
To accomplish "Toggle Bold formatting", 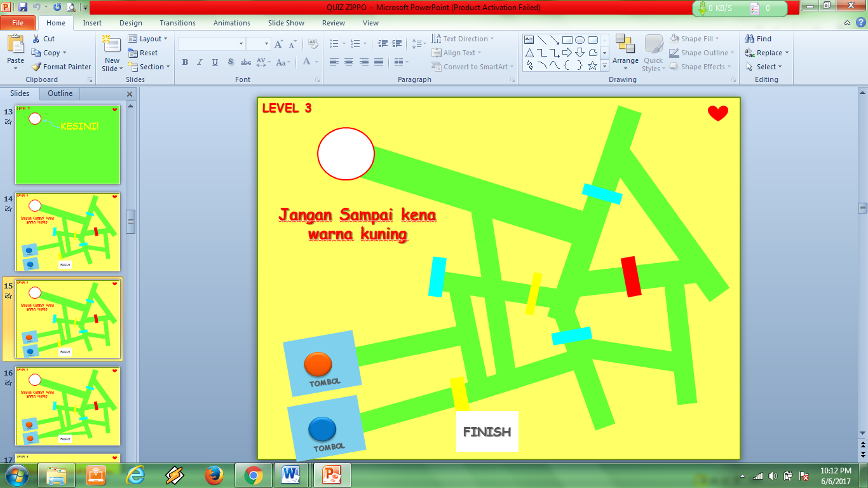I will [x=185, y=62].
